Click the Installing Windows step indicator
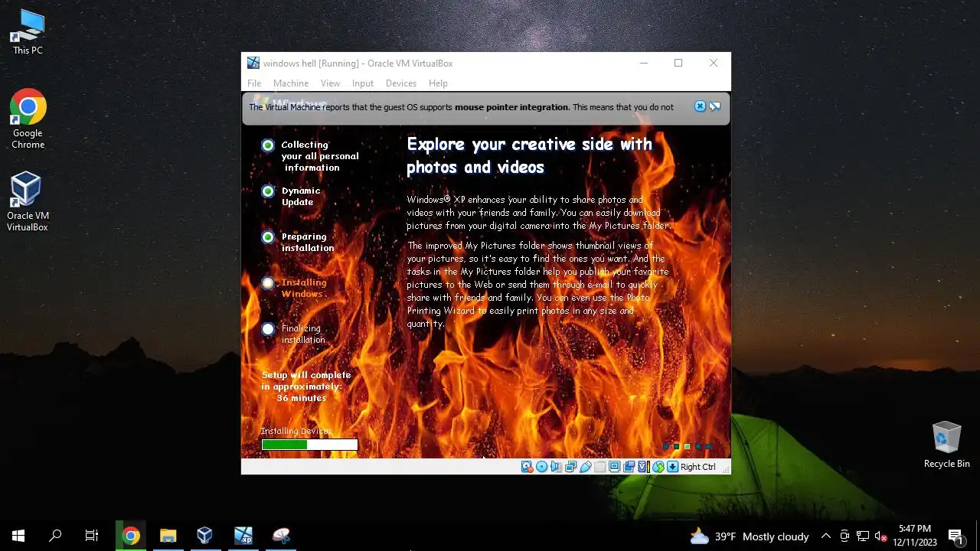Viewport: 980px width, 551px height. coord(267,283)
